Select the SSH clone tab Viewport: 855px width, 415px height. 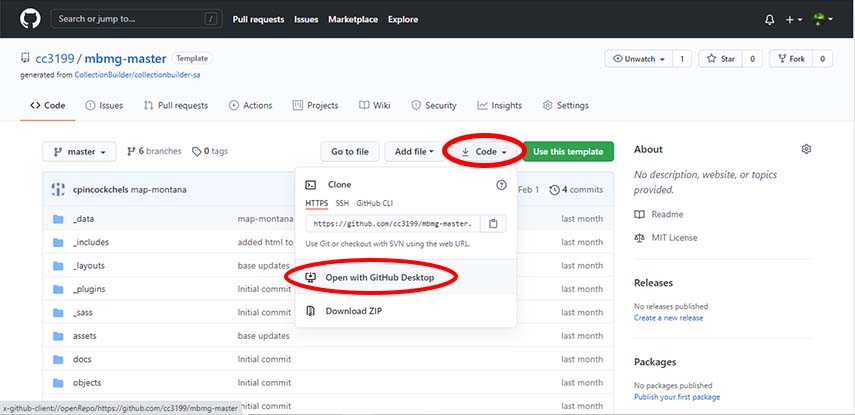[x=343, y=202]
